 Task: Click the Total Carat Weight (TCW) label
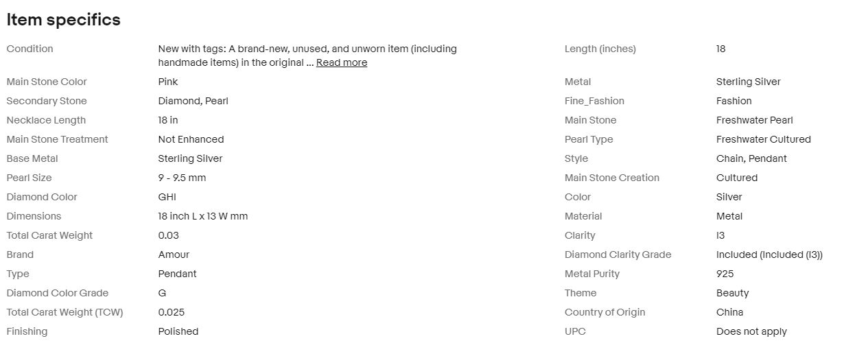pos(64,312)
